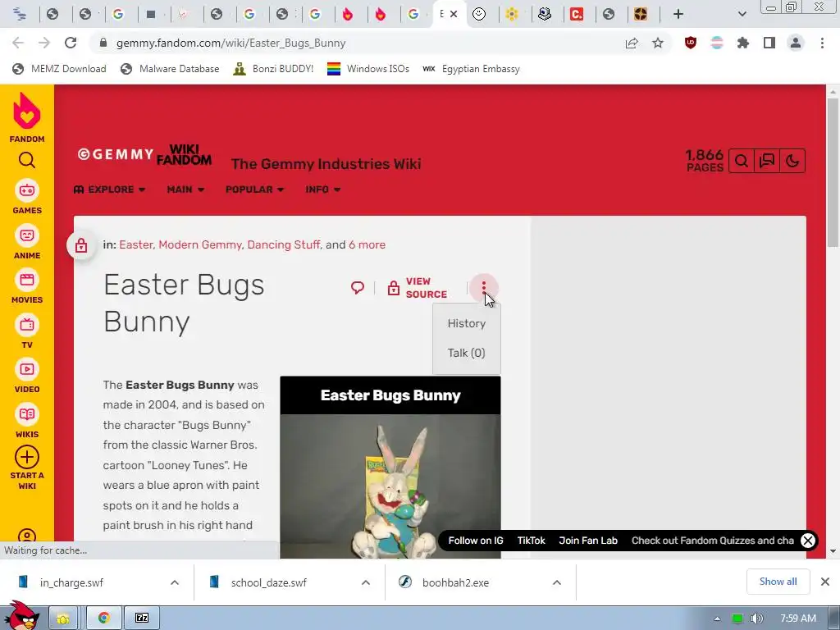Image resolution: width=840 pixels, height=630 pixels.
Task: Show 6 more categories
Action: 367,244
